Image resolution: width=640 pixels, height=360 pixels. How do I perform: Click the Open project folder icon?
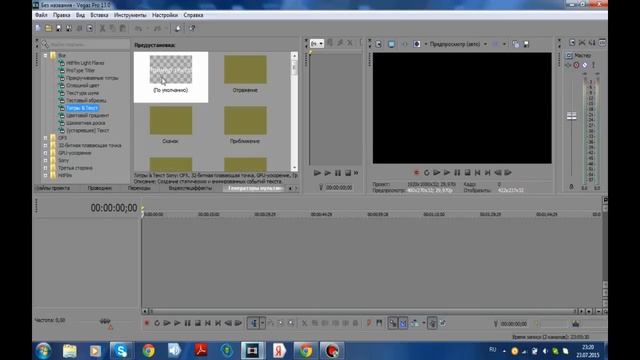(48, 28)
